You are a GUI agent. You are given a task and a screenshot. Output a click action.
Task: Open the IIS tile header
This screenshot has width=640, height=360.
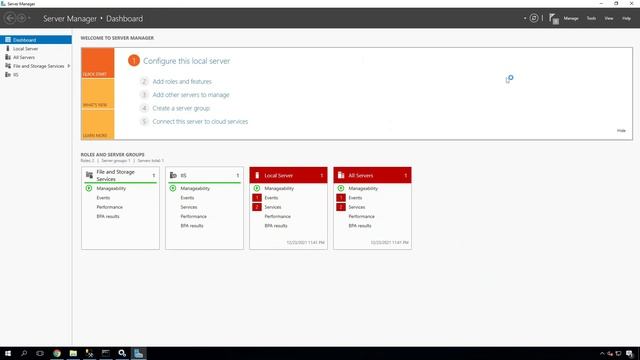(x=204, y=175)
